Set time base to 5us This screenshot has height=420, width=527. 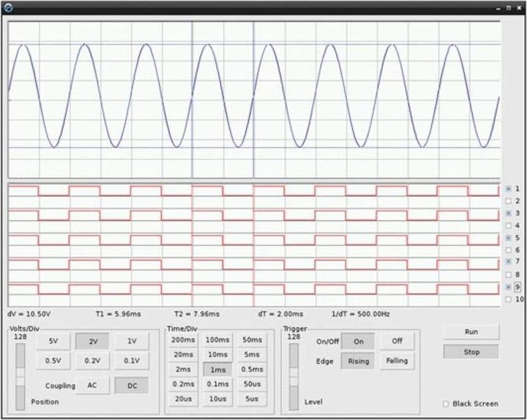point(252,398)
